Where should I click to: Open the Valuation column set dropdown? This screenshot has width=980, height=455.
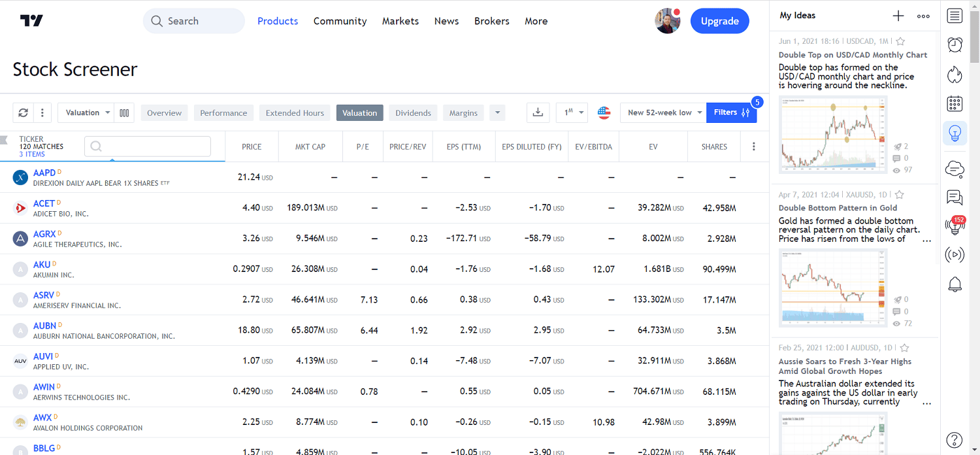86,112
